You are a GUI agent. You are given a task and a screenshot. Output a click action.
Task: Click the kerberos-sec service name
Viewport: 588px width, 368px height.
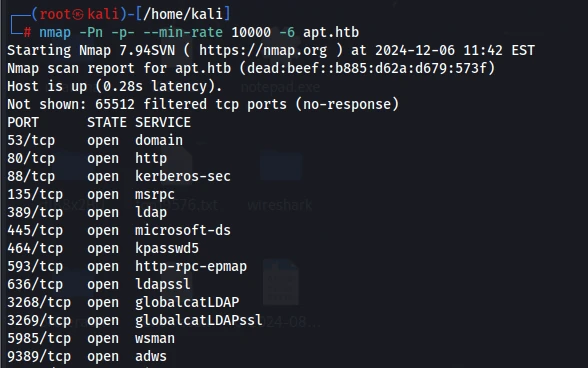(x=183, y=176)
